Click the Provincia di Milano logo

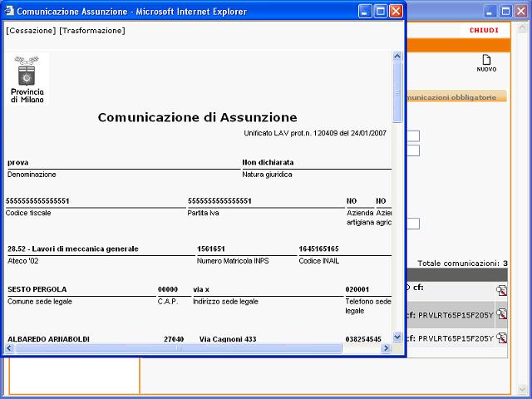tap(27, 79)
